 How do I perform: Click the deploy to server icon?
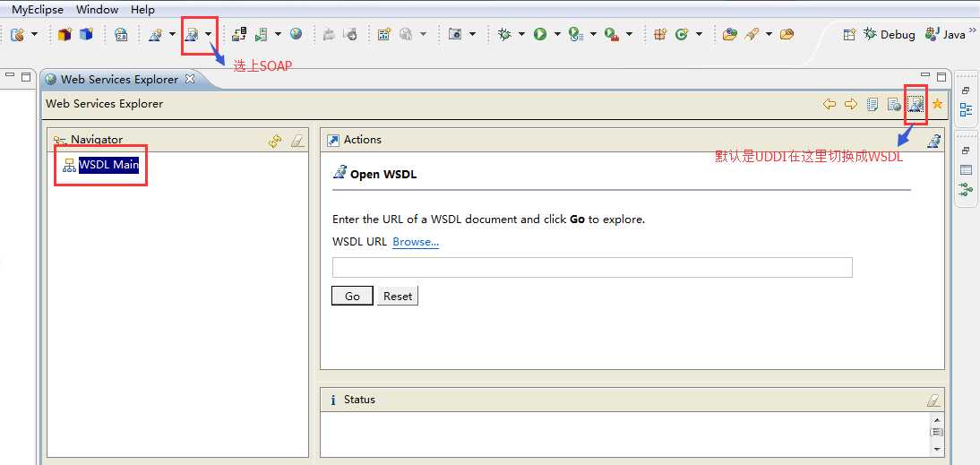coord(239,34)
